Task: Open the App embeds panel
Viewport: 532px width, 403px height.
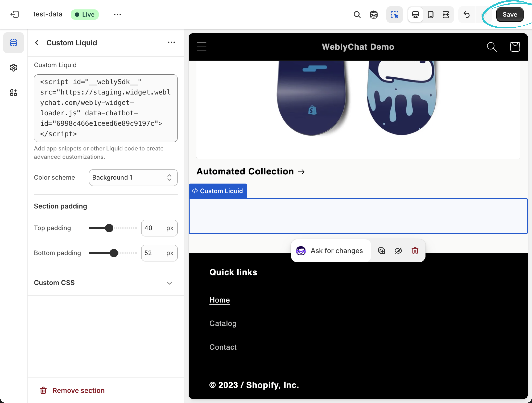Action: [x=13, y=93]
